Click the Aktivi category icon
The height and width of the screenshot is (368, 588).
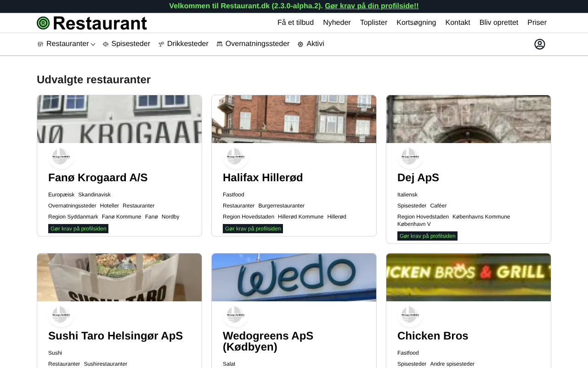[300, 44]
